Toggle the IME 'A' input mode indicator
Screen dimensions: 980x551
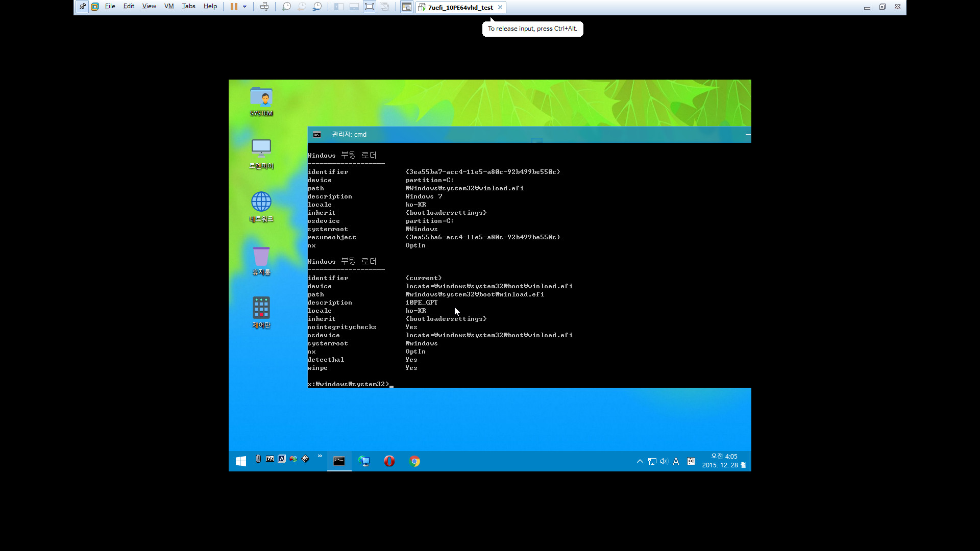tap(676, 461)
